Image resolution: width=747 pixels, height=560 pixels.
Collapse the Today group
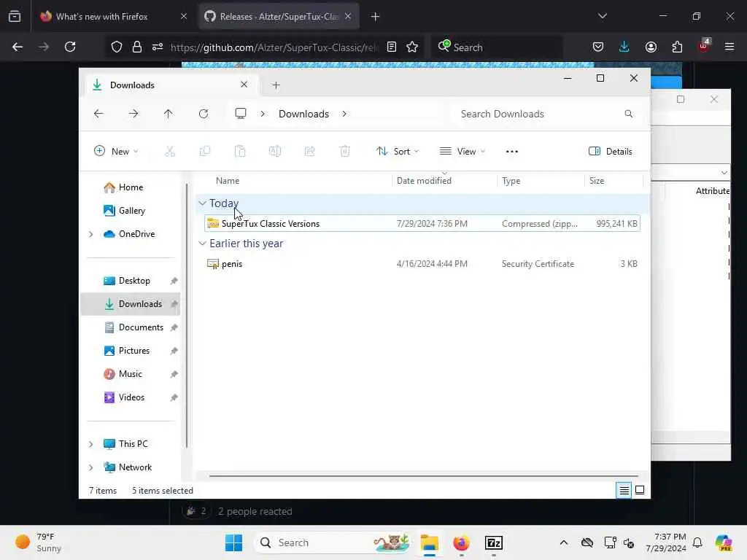coord(203,203)
